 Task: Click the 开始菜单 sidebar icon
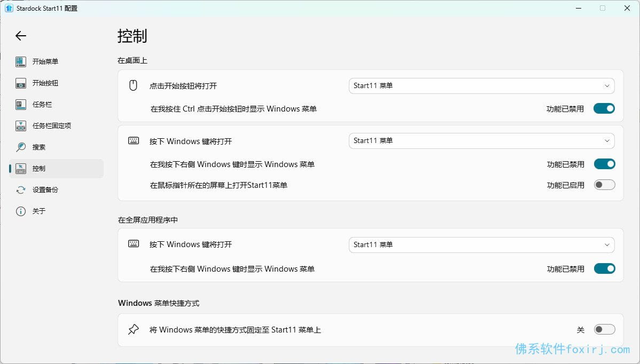tap(21, 61)
